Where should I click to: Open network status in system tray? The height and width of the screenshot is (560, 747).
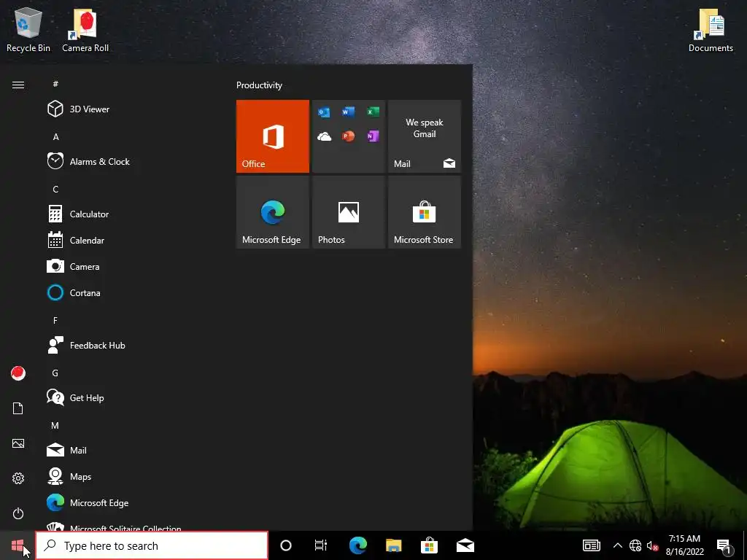click(x=635, y=545)
